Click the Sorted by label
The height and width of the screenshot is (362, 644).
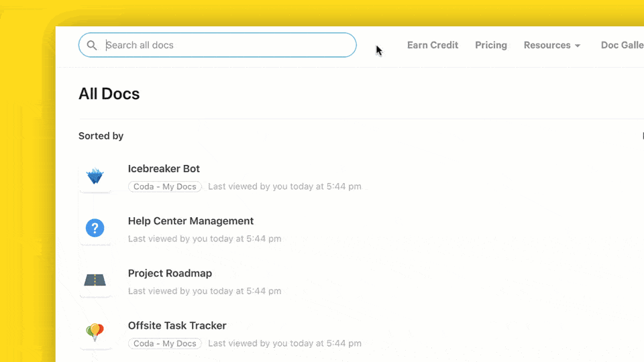click(x=101, y=136)
